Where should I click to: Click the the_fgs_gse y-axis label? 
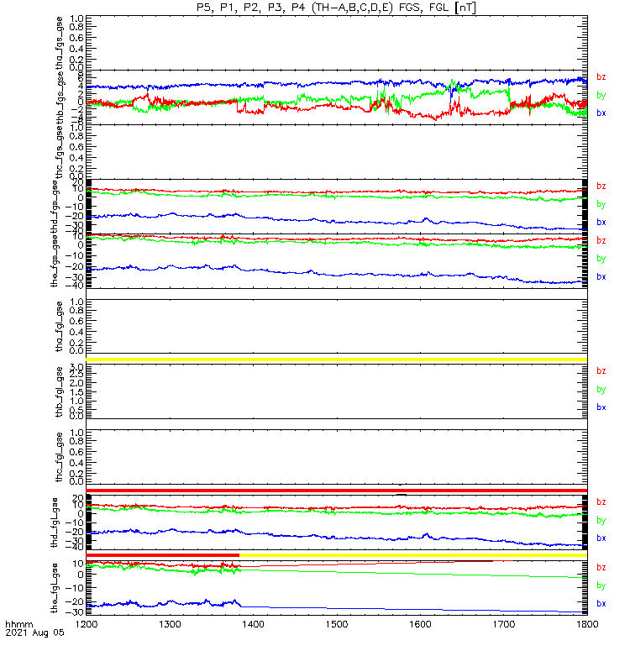pyautogui.click(x=55, y=261)
